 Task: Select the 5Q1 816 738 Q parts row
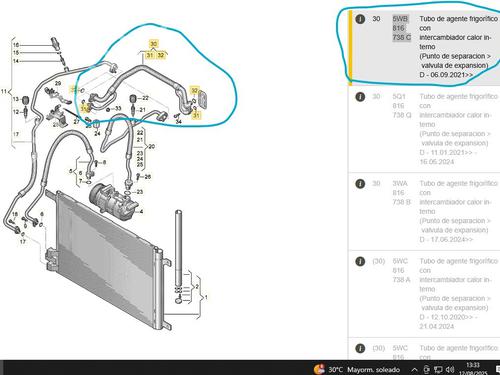click(424, 129)
